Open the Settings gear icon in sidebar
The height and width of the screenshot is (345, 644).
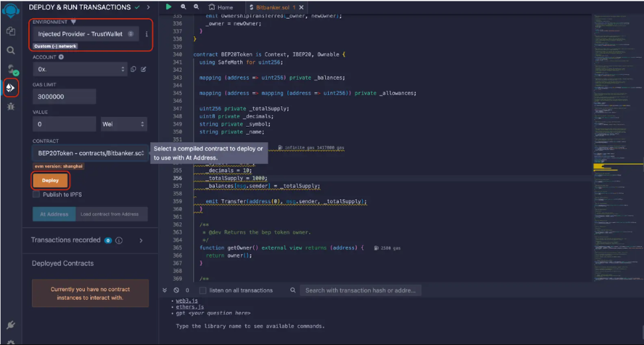click(x=11, y=342)
